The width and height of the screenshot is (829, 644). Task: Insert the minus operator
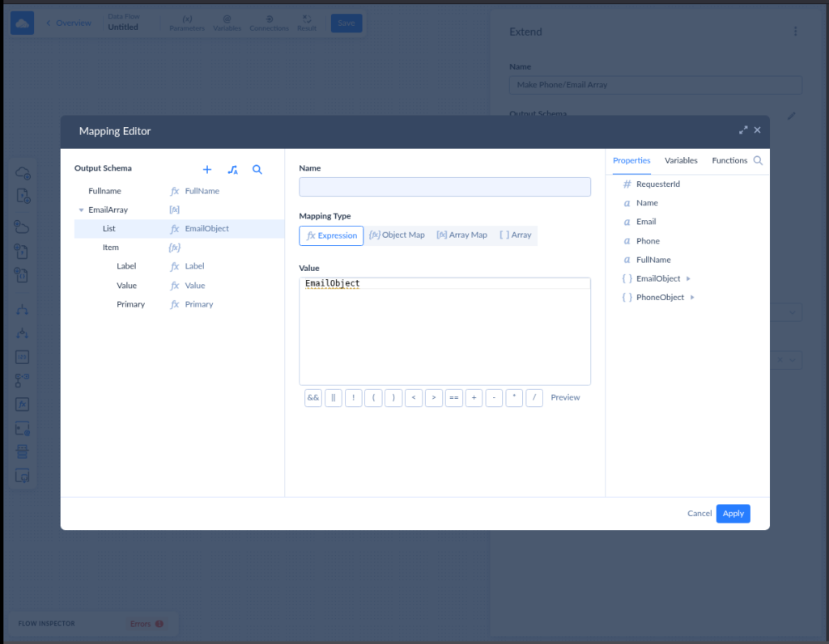click(x=494, y=398)
